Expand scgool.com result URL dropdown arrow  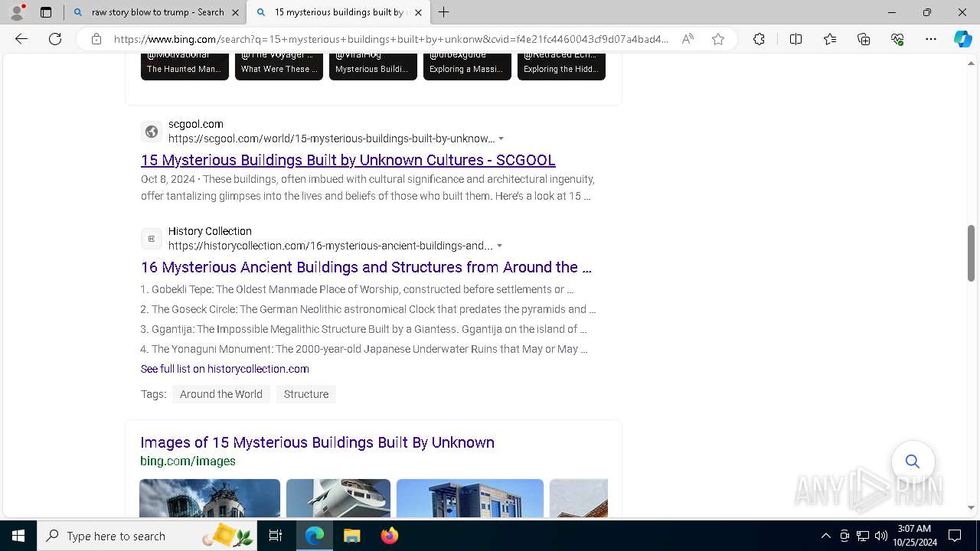coord(501,139)
